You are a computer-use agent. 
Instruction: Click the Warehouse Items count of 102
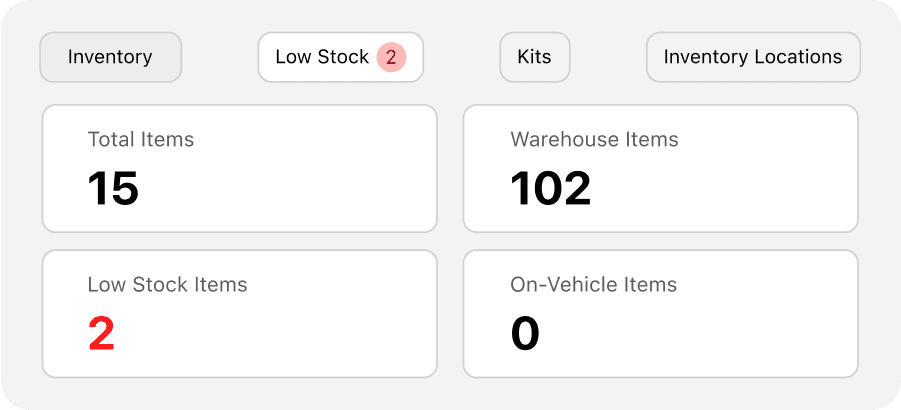pos(550,188)
